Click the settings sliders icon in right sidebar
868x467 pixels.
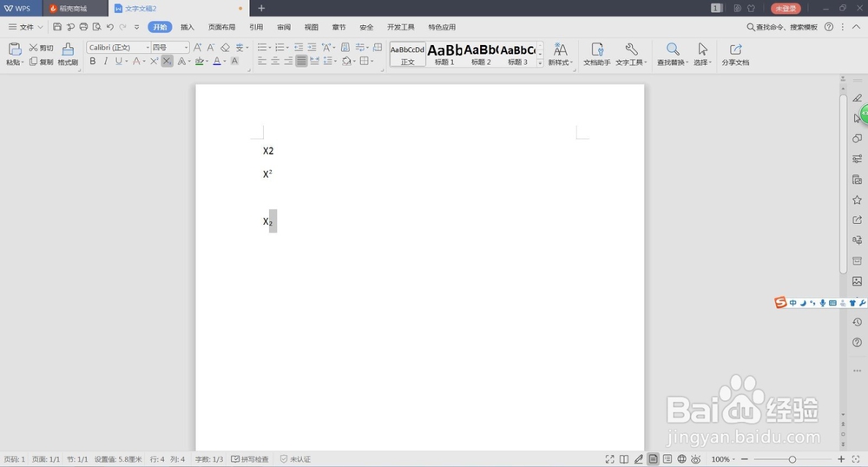click(x=857, y=159)
